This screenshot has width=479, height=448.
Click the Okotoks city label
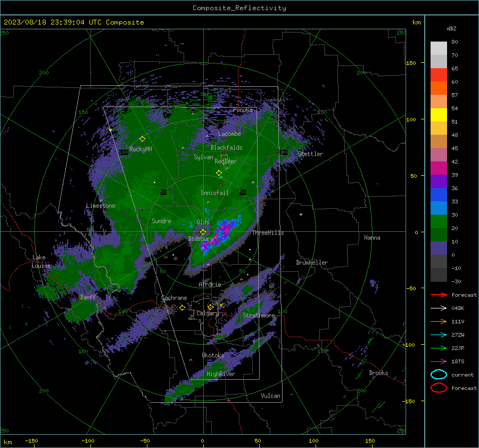click(x=213, y=355)
